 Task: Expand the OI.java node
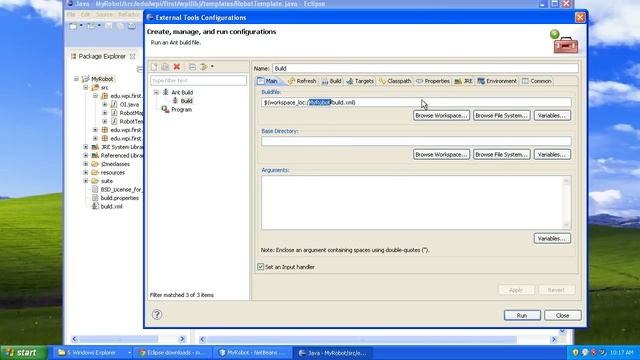105,104
